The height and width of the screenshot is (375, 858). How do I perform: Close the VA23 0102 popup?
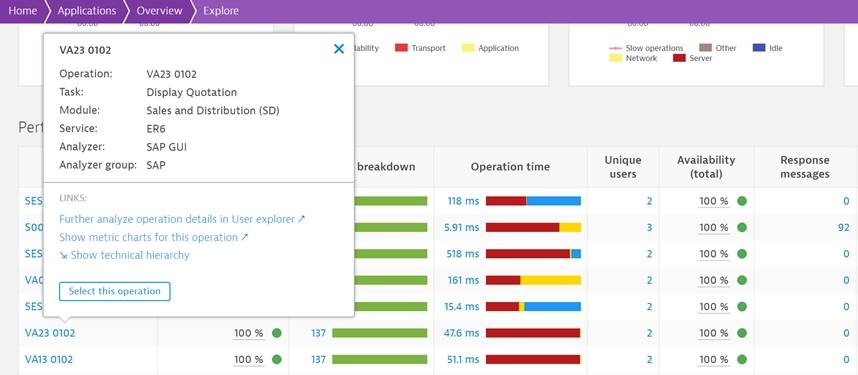point(339,49)
